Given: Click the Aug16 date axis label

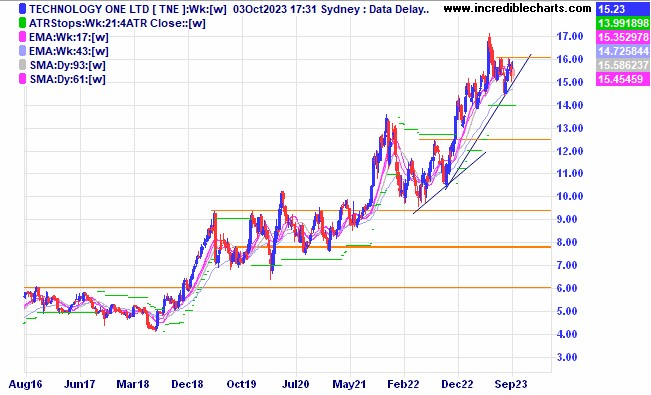Looking at the screenshot, I should point(25,384).
